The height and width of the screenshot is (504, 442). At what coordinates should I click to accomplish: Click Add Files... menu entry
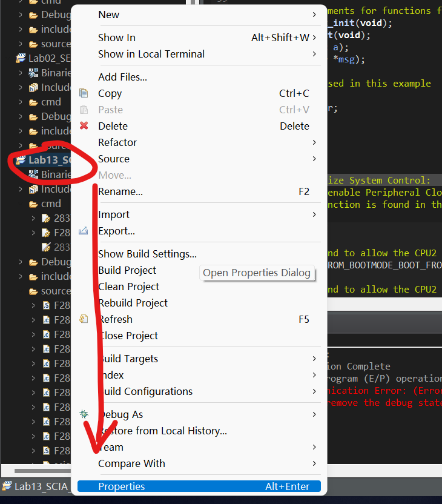[122, 77]
